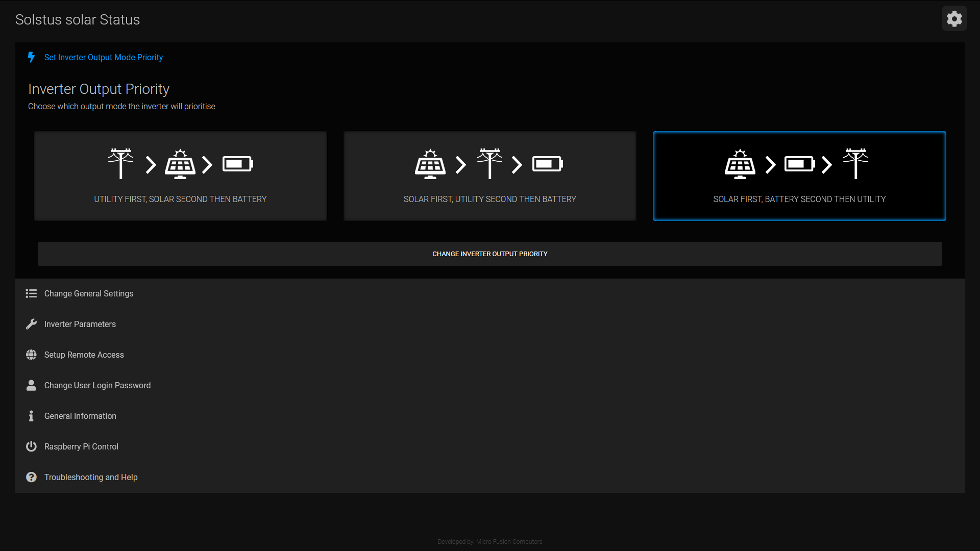Click the Change General Settings list icon
The height and width of the screenshot is (551, 980).
(x=31, y=293)
